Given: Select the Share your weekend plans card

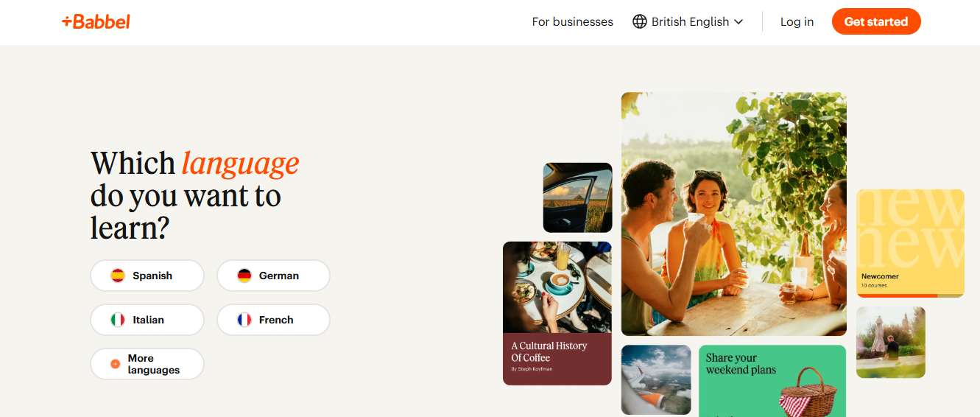Looking at the screenshot, I should (x=772, y=381).
